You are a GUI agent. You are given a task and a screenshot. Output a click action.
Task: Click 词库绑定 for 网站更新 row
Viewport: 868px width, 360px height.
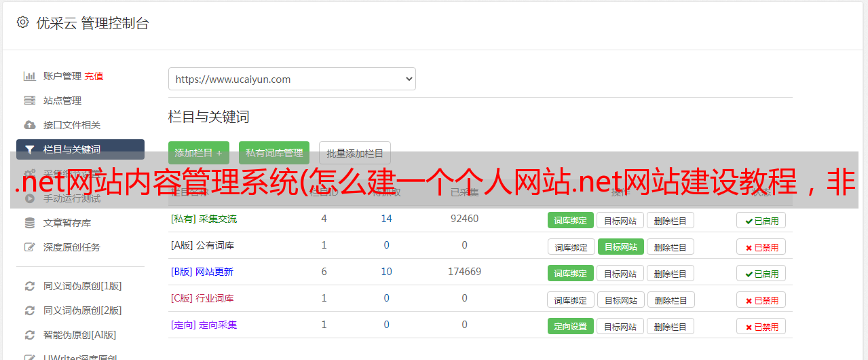pyautogui.click(x=571, y=273)
